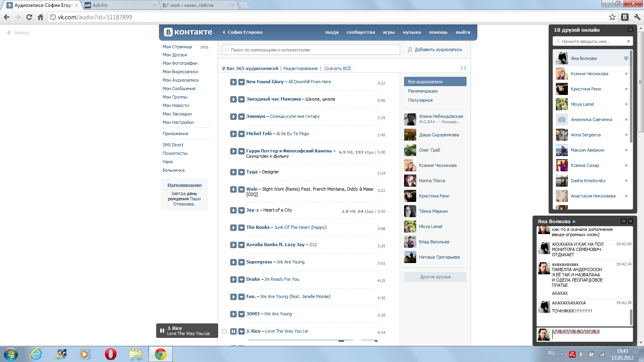Open Редактирование link
This screenshot has width=644, height=362.
tap(300, 68)
